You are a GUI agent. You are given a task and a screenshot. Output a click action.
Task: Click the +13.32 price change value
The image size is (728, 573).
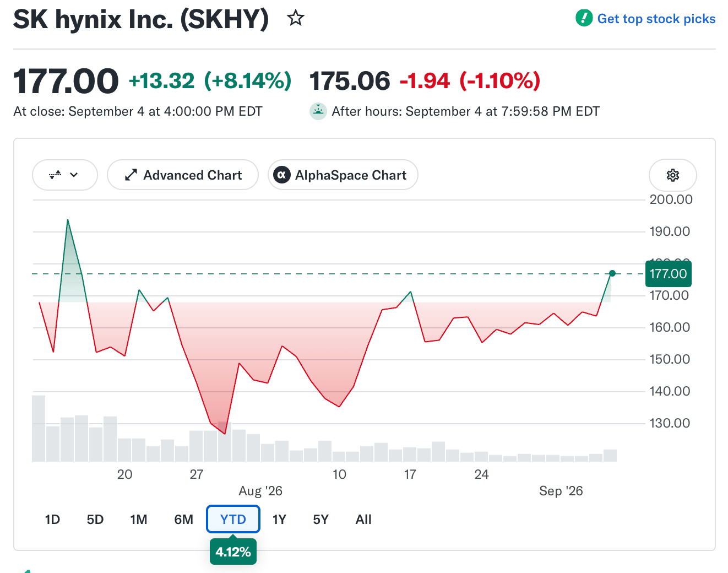162,81
